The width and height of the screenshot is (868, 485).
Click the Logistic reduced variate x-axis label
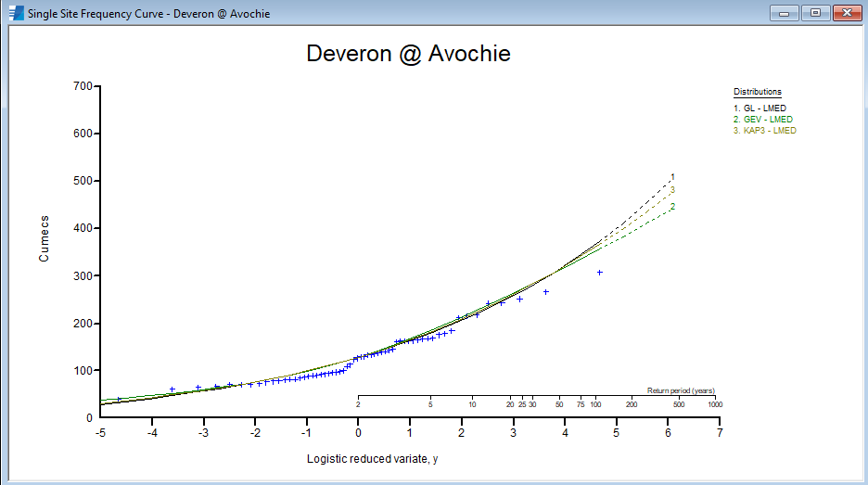(x=372, y=459)
